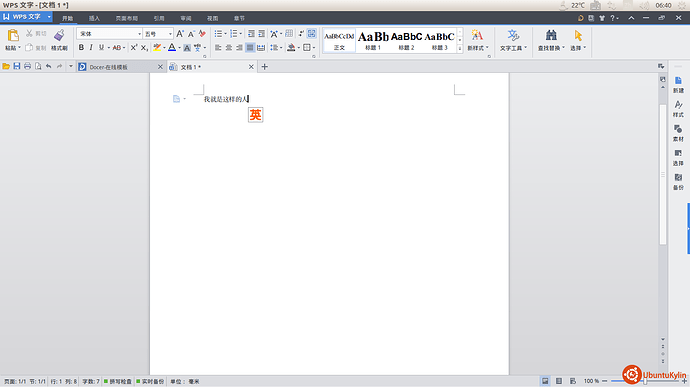Open the Backup icon in right sidebar
The height and width of the screenshot is (387, 690).
click(678, 178)
